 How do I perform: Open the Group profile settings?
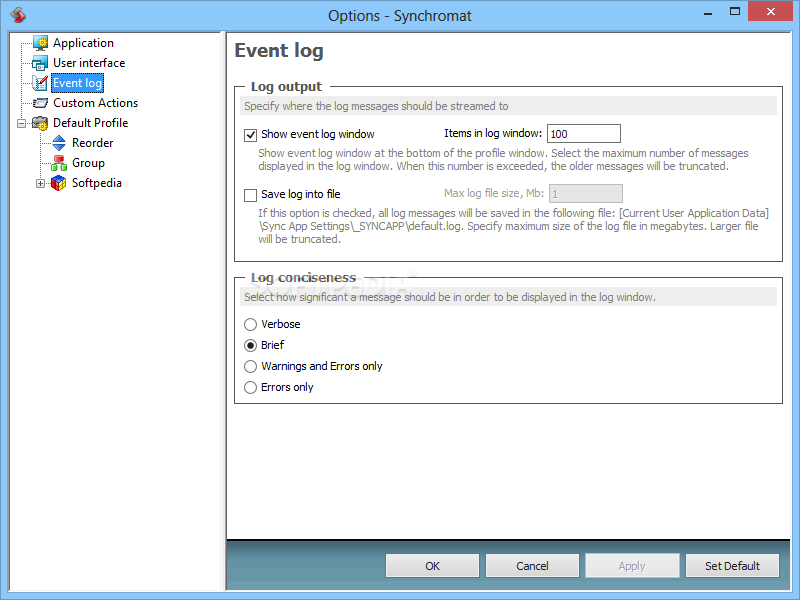coord(88,163)
